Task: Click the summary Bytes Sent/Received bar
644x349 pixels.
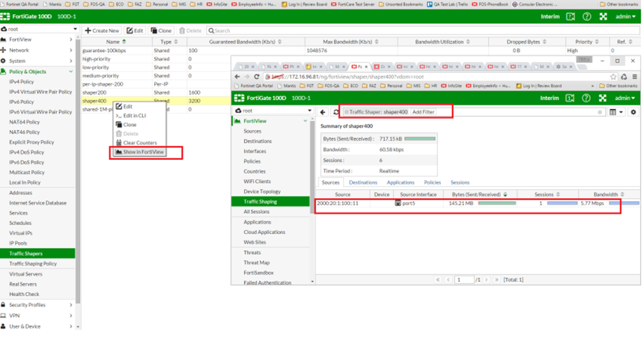Action: pyautogui.click(x=420, y=139)
